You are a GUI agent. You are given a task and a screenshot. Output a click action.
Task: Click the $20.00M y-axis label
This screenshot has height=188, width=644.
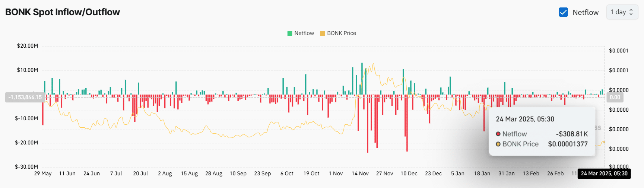pyautogui.click(x=27, y=46)
